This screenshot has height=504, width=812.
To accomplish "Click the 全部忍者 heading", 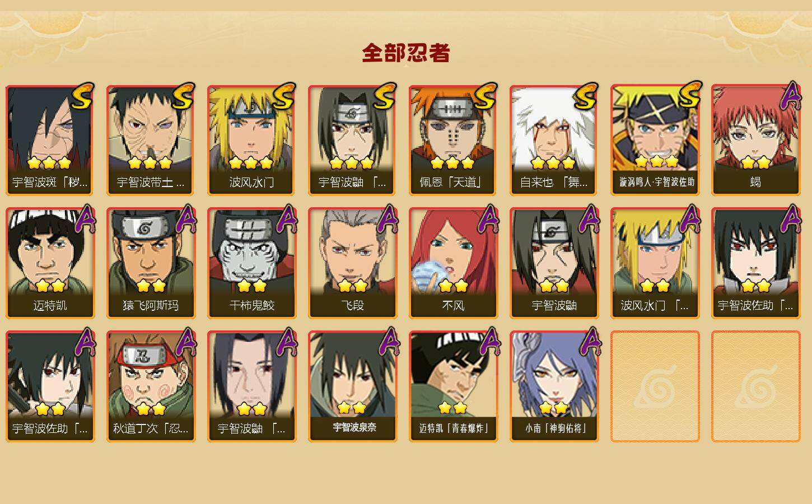I will pyautogui.click(x=406, y=53).
